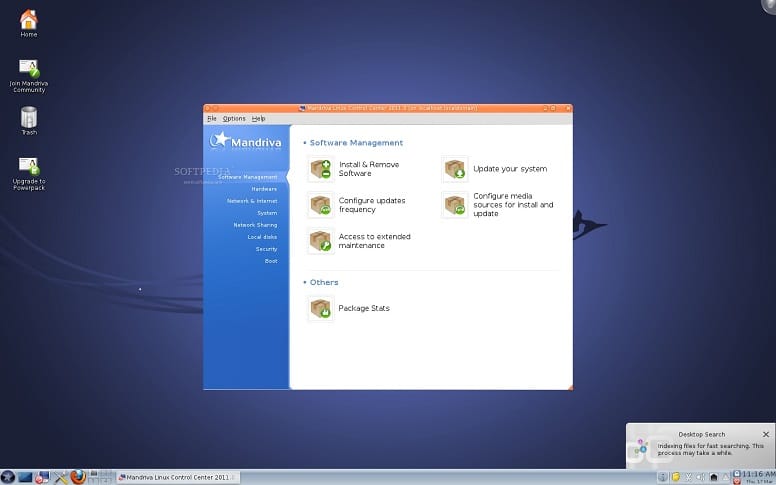The height and width of the screenshot is (485, 776).
Task: Select the Software Management sidebar category
Action: [x=246, y=177]
